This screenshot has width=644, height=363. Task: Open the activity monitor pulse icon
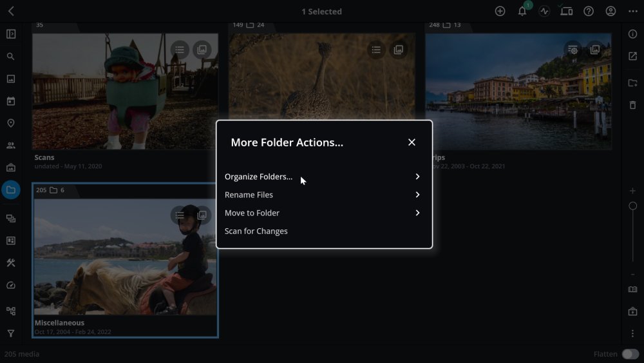pyautogui.click(x=544, y=11)
